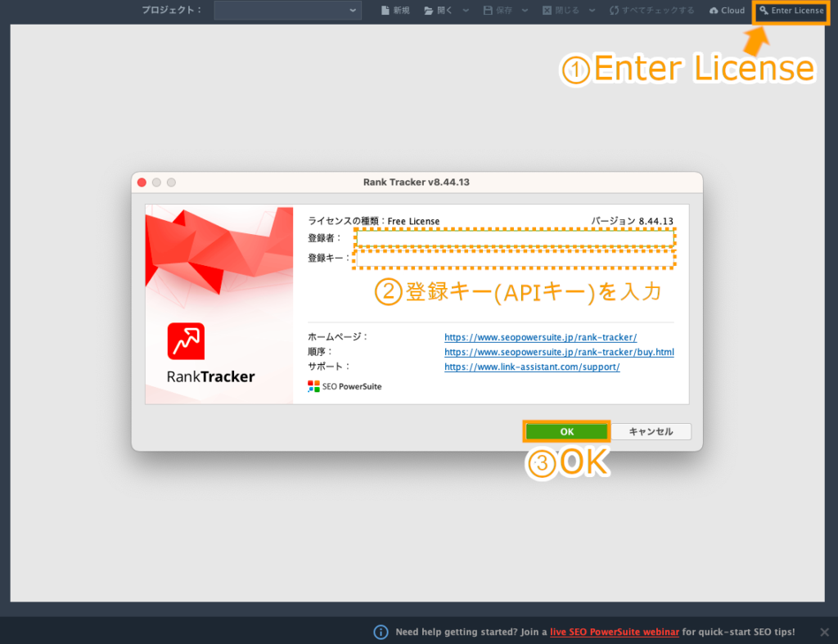This screenshot has width=838, height=644.
Task: Expand the 保存 dropdown arrow
Action: pyautogui.click(x=525, y=10)
